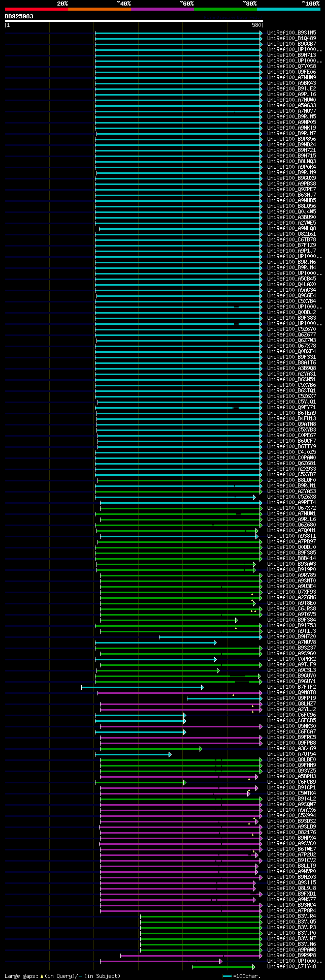Screen dimensions: 325x980
Task: Select the UniRef100_B4FU13 label
Action: (x=291, y=418)
